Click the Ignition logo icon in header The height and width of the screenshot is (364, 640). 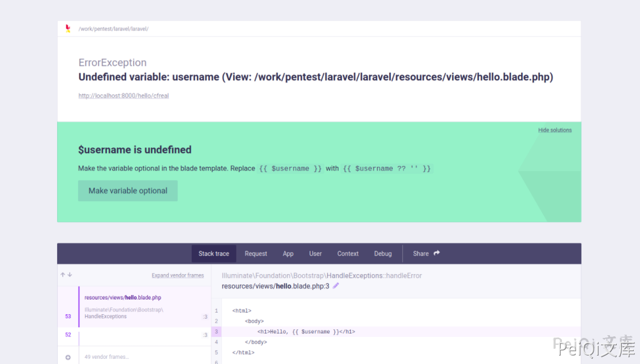pyautogui.click(x=68, y=28)
